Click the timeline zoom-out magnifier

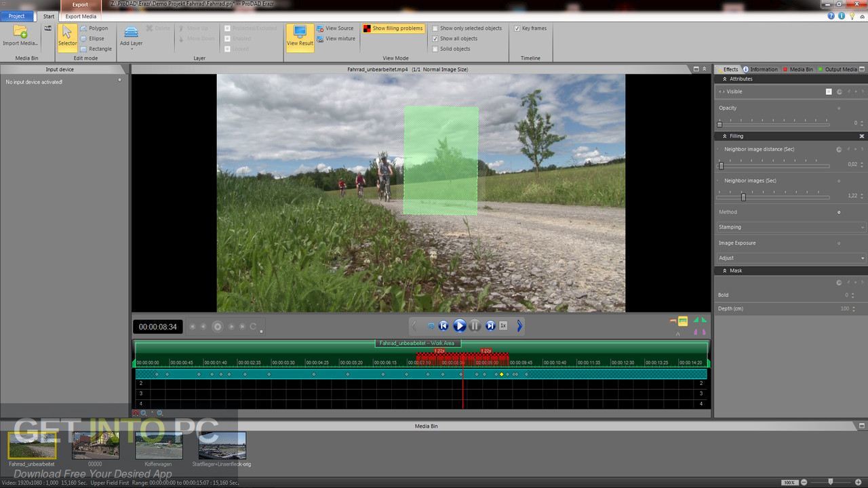(160, 413)
